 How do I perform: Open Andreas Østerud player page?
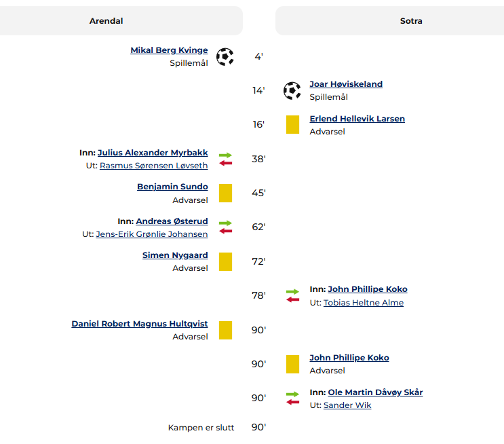[172, 221]
